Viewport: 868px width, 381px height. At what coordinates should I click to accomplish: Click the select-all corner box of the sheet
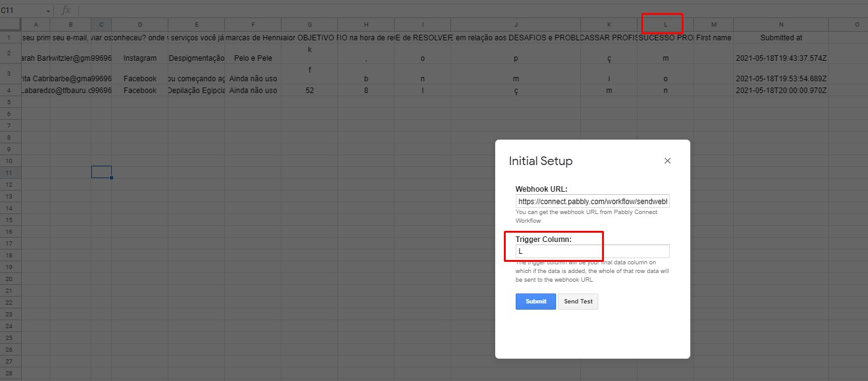click(x=11, y=24)
